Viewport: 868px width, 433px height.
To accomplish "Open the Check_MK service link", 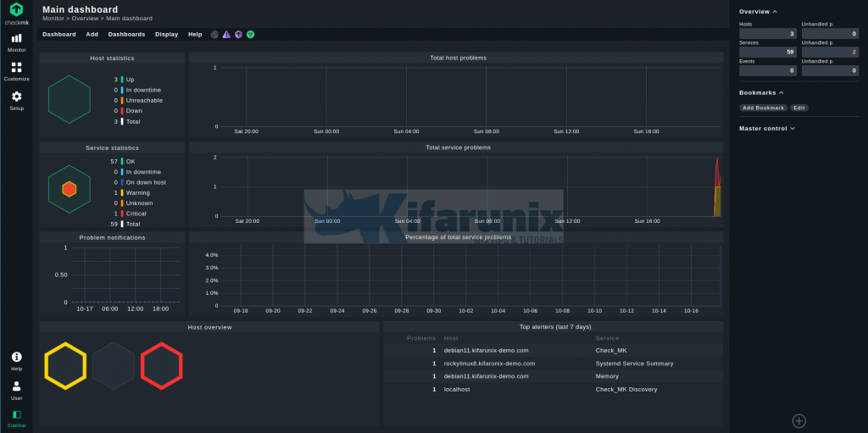I will tap(611, 351).
